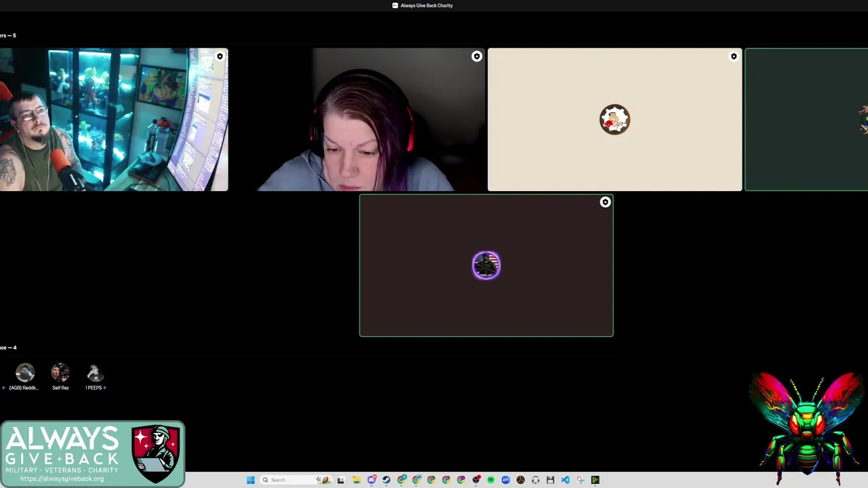Click the badge icon on the tattooed man's video tile
This screenshot has height=488, width=868.
(x=220, y=57)
